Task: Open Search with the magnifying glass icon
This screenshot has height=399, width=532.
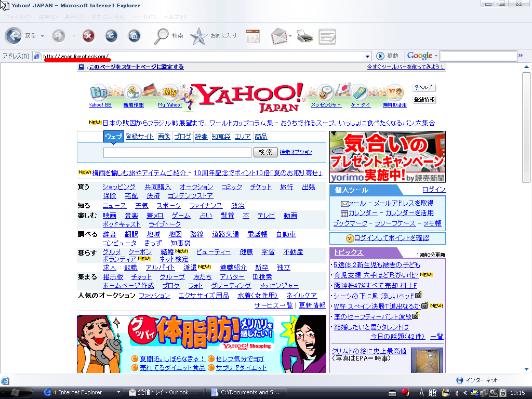Action: pos(161,36)
